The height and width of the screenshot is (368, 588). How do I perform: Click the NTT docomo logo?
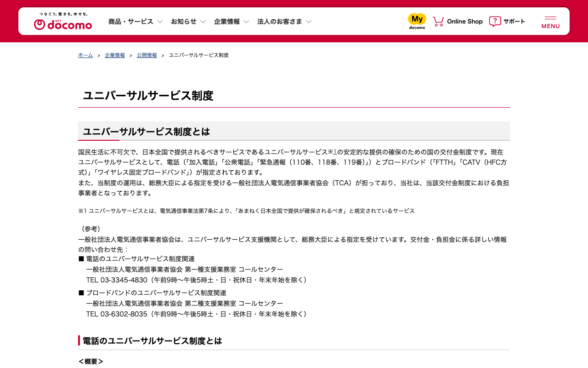coord(63,22)
